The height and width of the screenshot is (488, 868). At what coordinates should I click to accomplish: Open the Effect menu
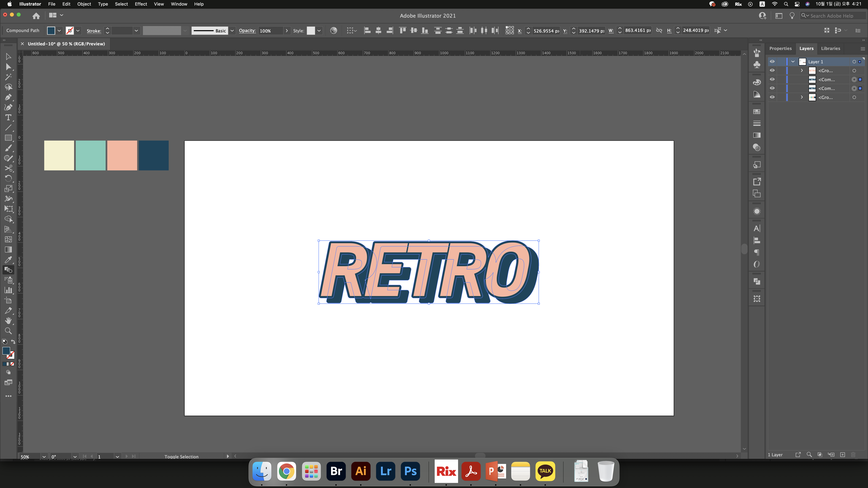tap(141, 4)
